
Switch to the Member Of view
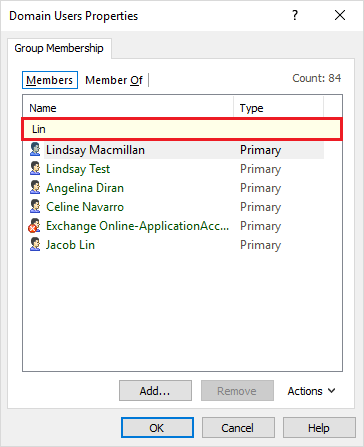point(114,80)
